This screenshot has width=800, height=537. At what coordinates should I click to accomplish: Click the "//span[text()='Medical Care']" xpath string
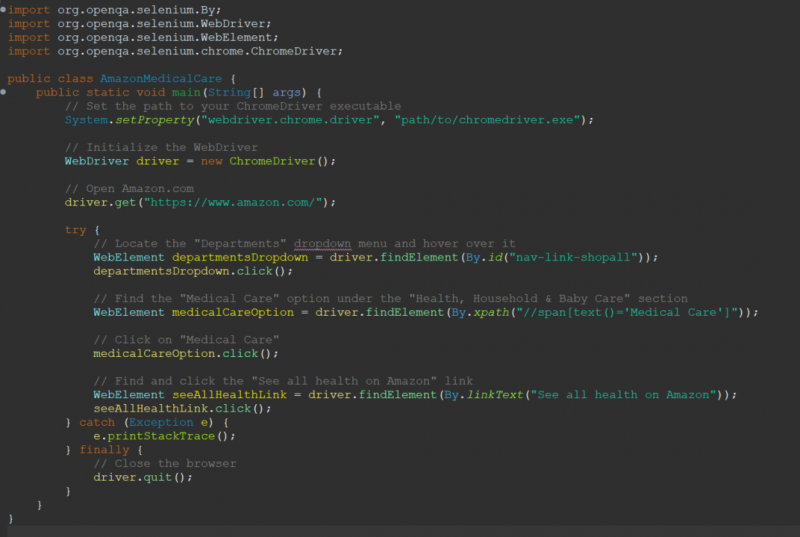[x=627, y=313]
